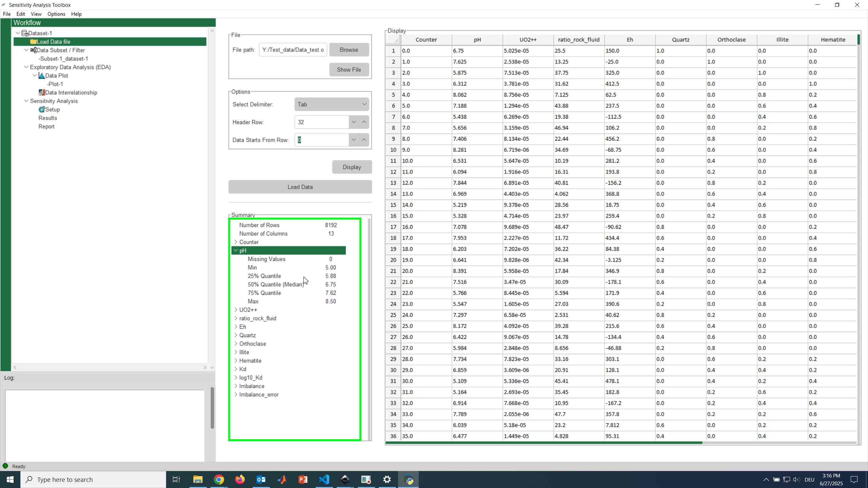Decrease the Header Row value
This screenshot has height=488, width=868.
tap(354, 122)
